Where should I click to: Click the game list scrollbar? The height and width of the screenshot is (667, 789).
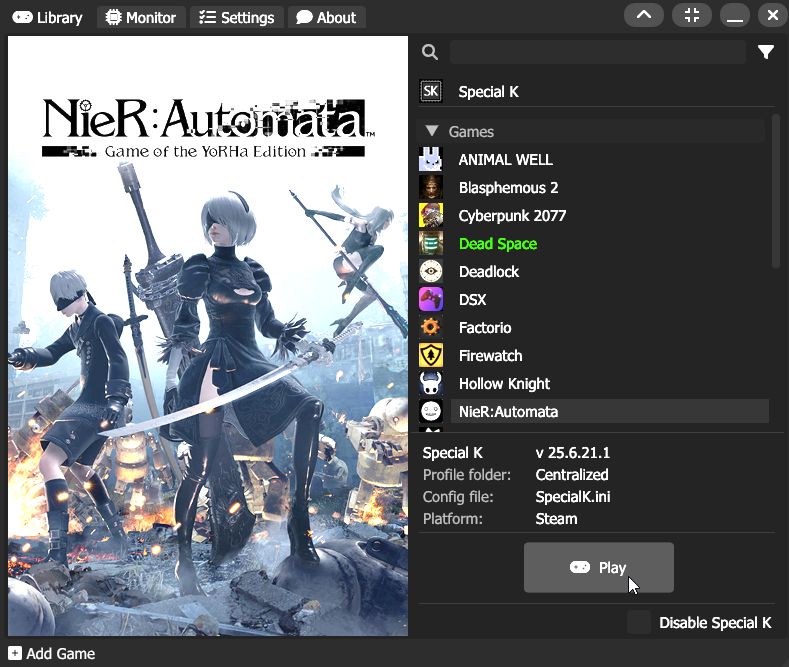pos(775,192)
